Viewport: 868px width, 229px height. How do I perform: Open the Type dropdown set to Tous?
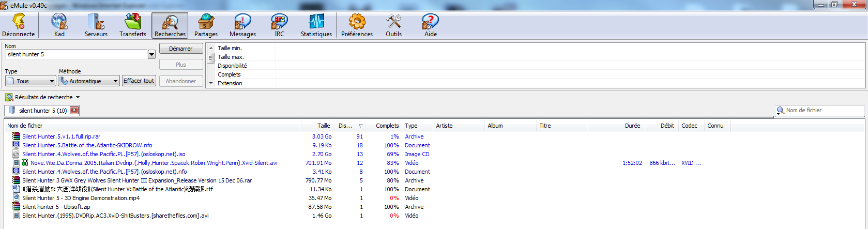point(31,81)
